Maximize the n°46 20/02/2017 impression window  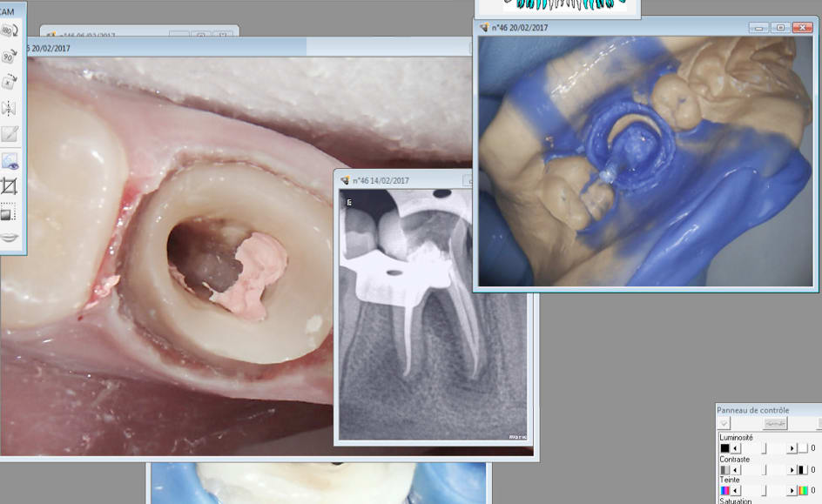781,28
